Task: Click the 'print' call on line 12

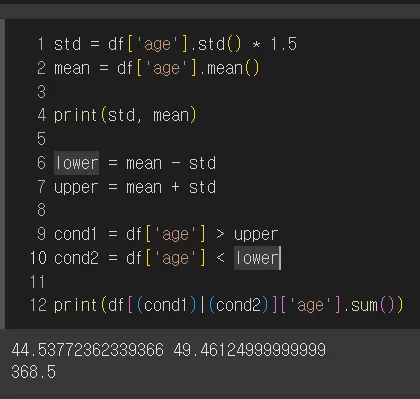Action: [75, 305]
